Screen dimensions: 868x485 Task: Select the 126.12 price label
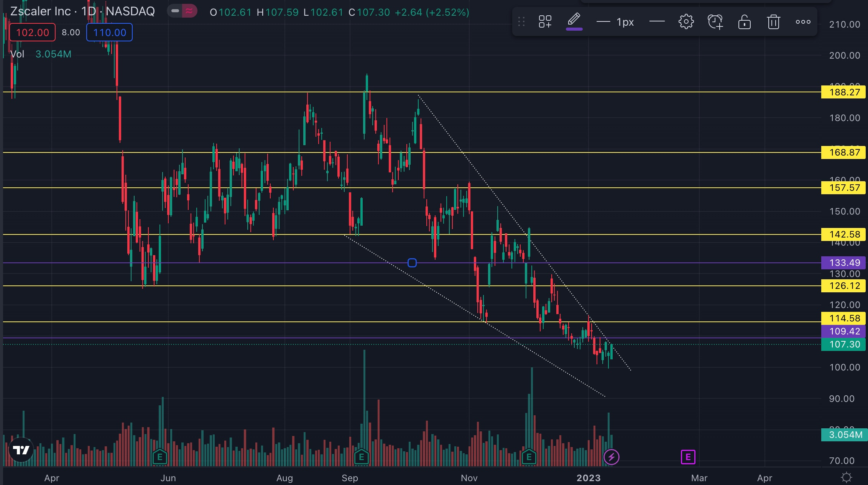843,286
